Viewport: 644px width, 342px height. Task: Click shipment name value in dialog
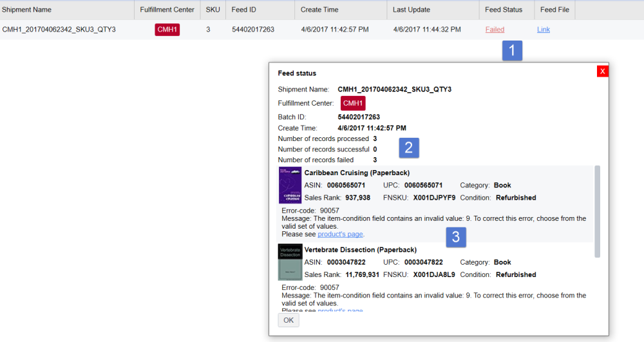pos(394,89)
